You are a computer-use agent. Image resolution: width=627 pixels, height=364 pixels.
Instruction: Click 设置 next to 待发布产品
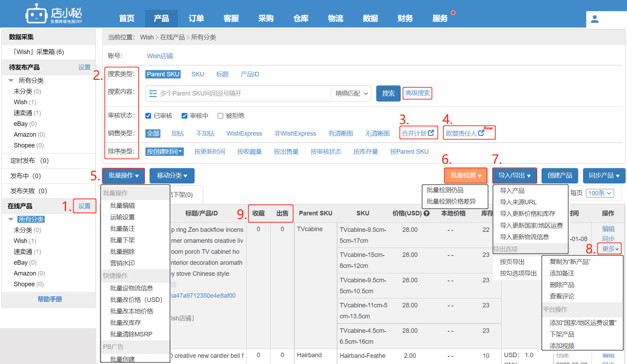click(x=84, y=67)
